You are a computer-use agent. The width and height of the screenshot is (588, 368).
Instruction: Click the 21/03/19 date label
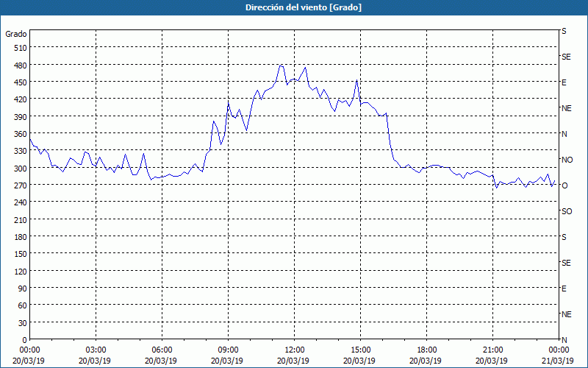tap(559, 361)
